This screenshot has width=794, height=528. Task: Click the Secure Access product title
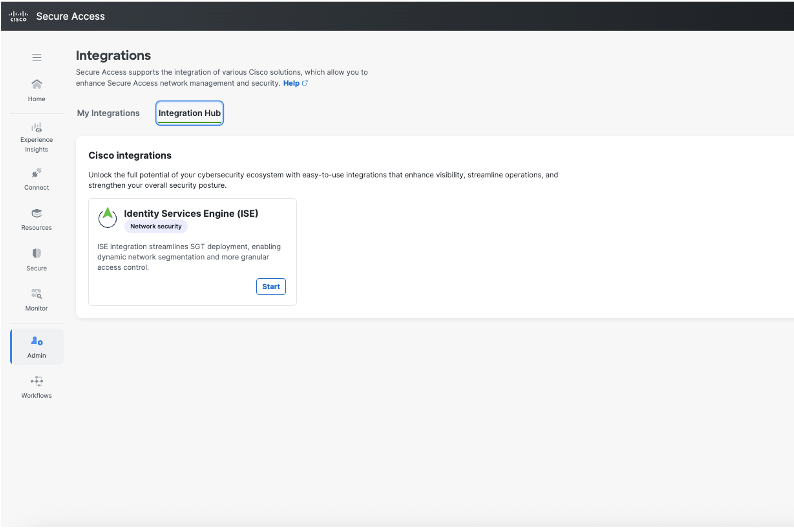coord(70,16)
